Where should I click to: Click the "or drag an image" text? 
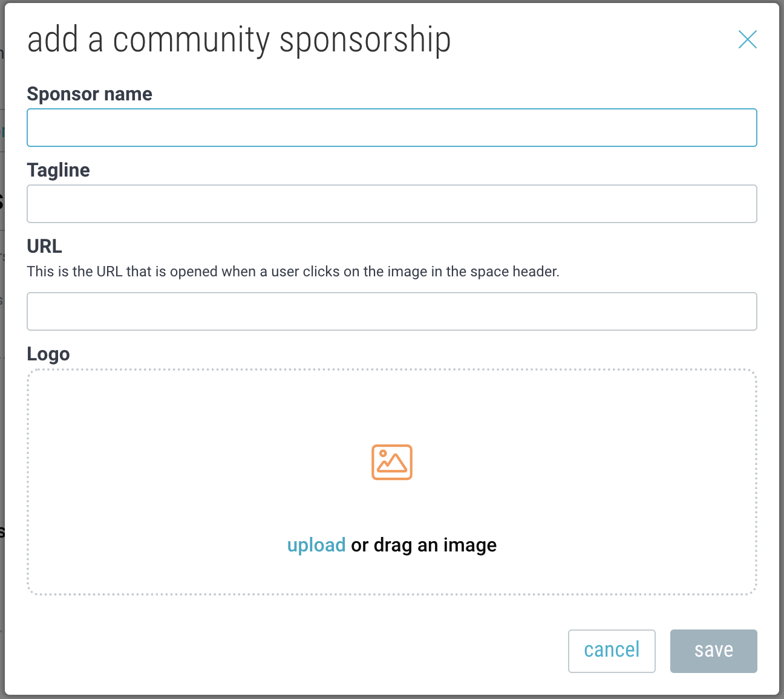(x=423, y=545)
